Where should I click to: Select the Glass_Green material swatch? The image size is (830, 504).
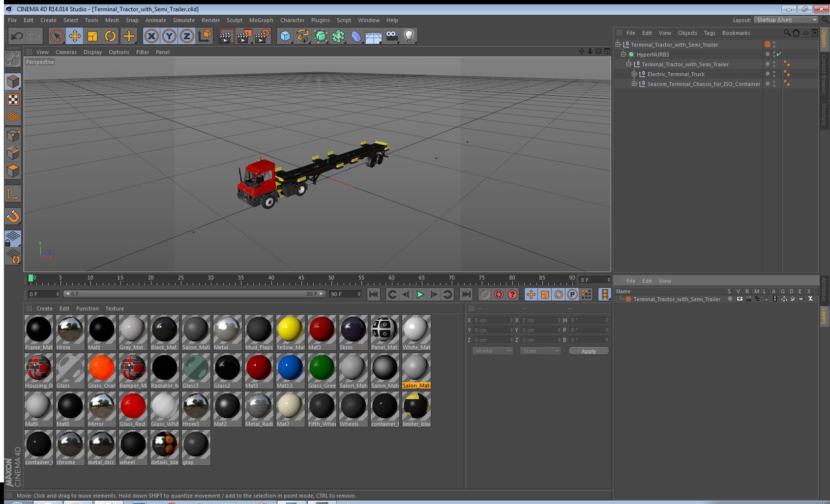(x=322, y=371)
